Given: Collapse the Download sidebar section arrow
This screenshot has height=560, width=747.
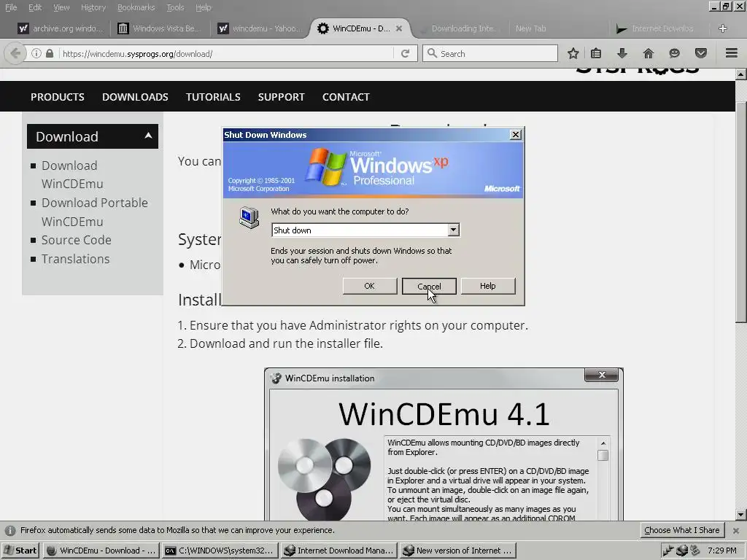Looking at the screenshot, I should (148, 136).
